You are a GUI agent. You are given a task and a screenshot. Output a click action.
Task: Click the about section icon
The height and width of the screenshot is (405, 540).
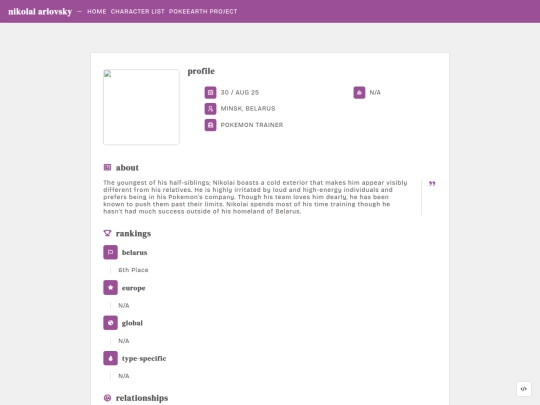(x=107, y=167)
